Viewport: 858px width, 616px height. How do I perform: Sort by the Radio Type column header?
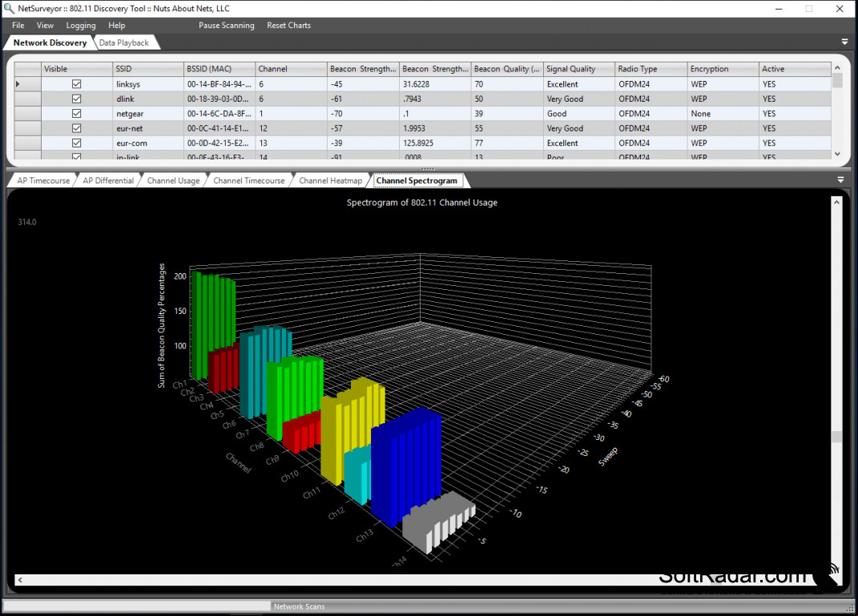click(x=651, y=69)
